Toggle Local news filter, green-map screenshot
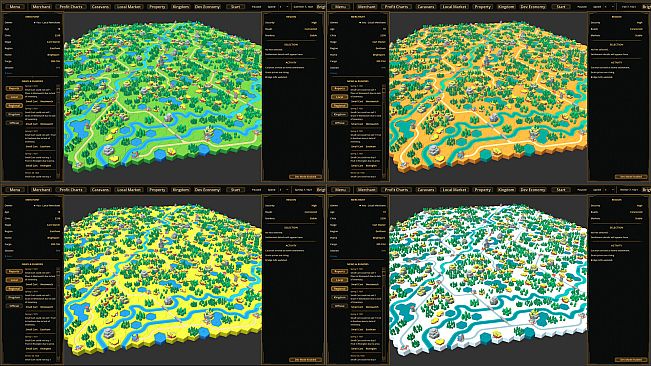Viewport: 651px width, 366px height. click(14, 97)
